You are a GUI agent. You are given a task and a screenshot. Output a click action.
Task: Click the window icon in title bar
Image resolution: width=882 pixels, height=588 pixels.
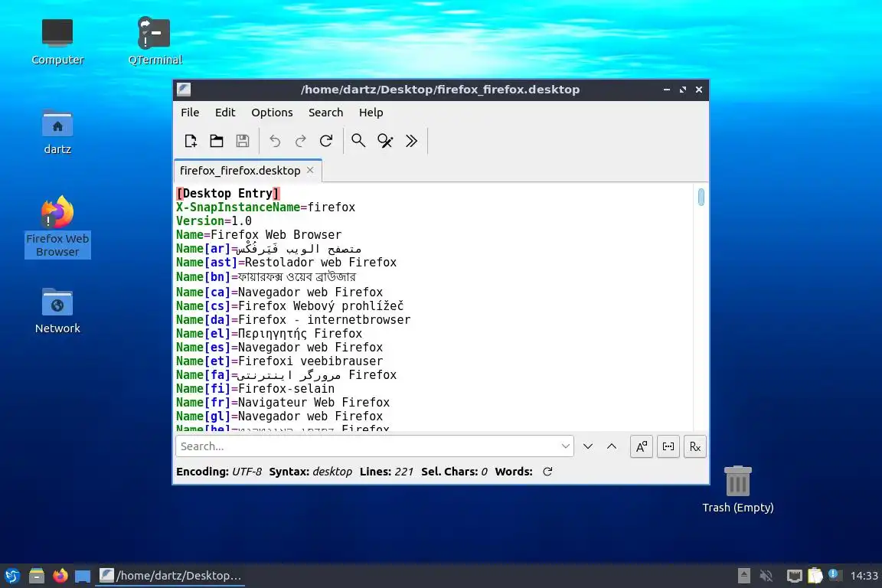(x=184, y=90)
